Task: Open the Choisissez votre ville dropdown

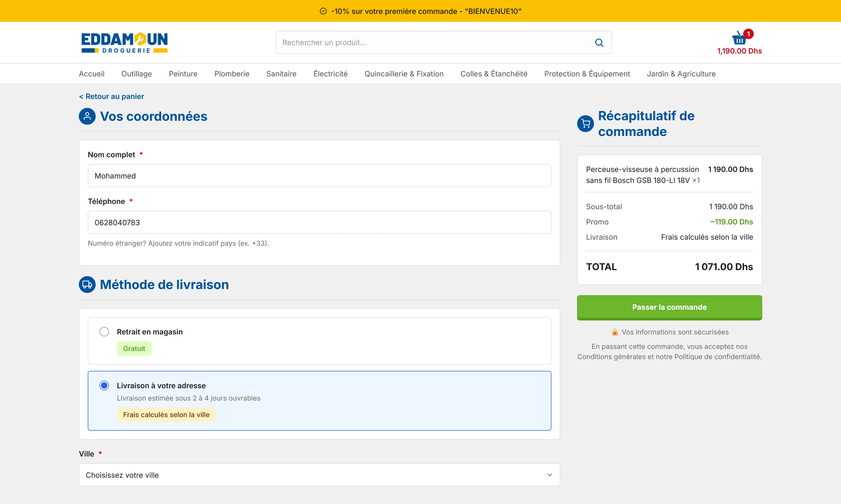Action: coord(319,475)
